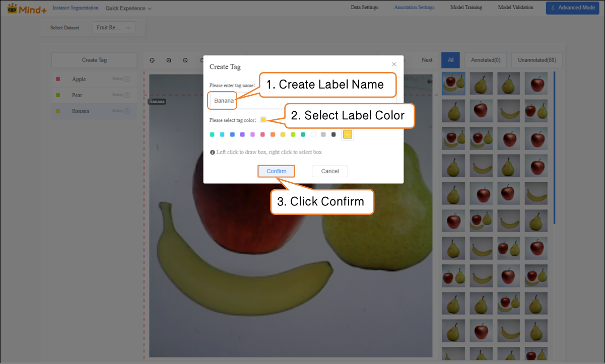605x364 pixels.
Task: Pick the purple tag color swatch
Action: click(x=242, y=134)
